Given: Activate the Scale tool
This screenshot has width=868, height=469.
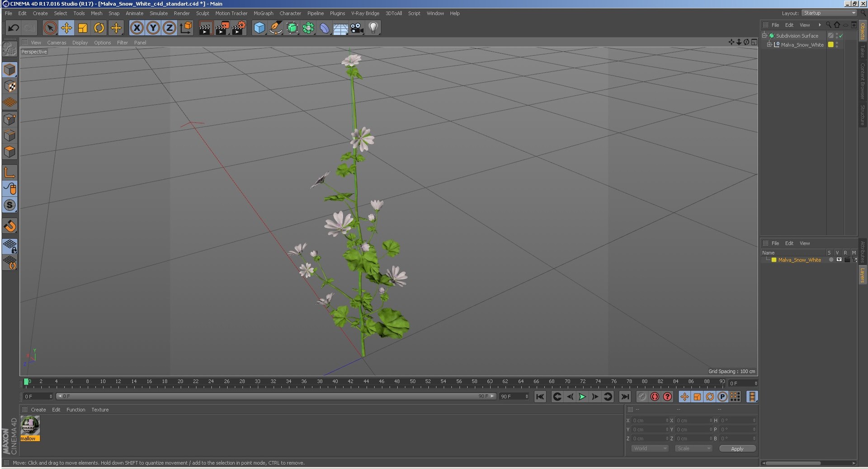Looking at the screenshot, I should coord(83,28).
